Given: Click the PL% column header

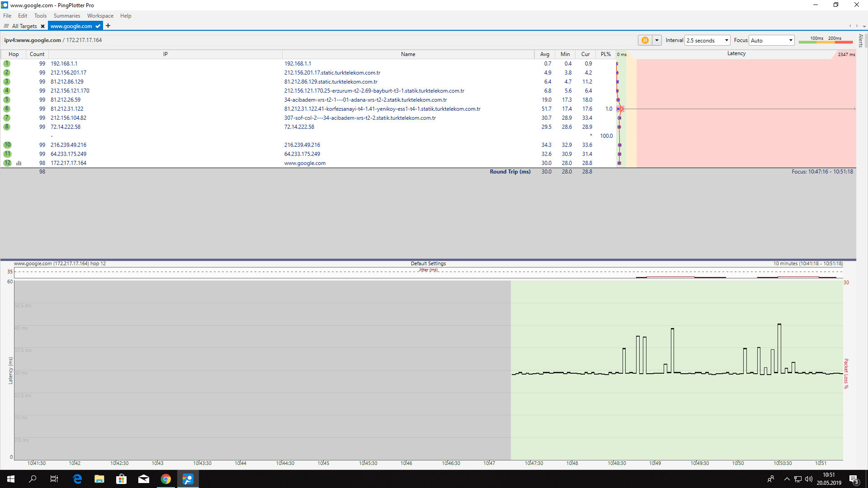Looking at the screenshot, I should click(605, 54).
